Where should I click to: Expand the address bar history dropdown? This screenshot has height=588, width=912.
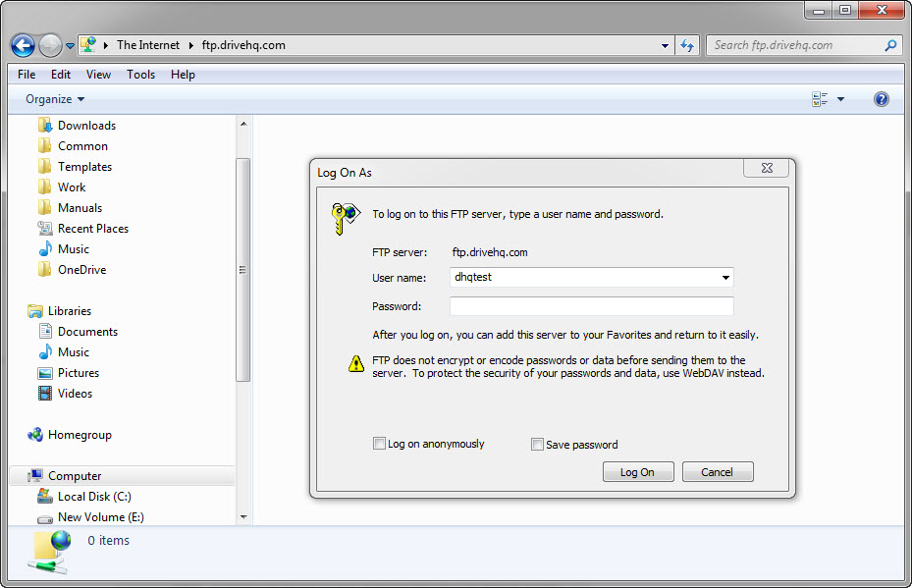pos(666,45)
